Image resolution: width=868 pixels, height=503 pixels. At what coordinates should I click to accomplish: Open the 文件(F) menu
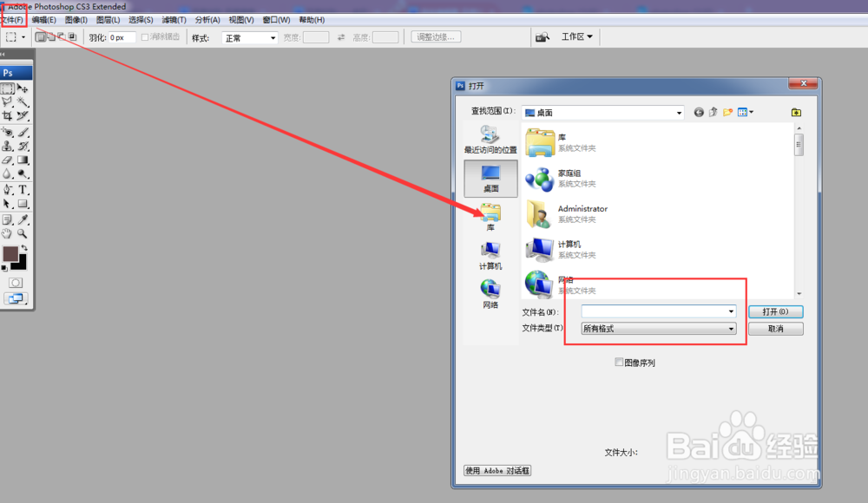12,20
